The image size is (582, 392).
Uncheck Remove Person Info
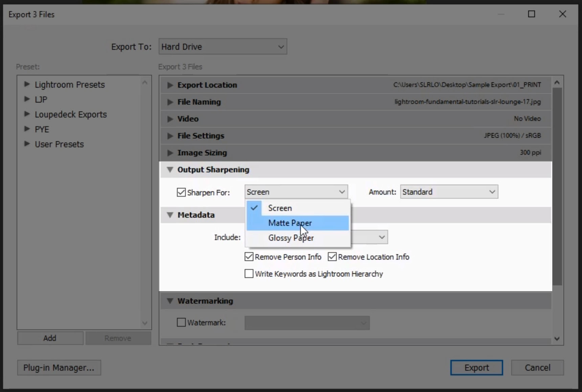coord(249,257)
